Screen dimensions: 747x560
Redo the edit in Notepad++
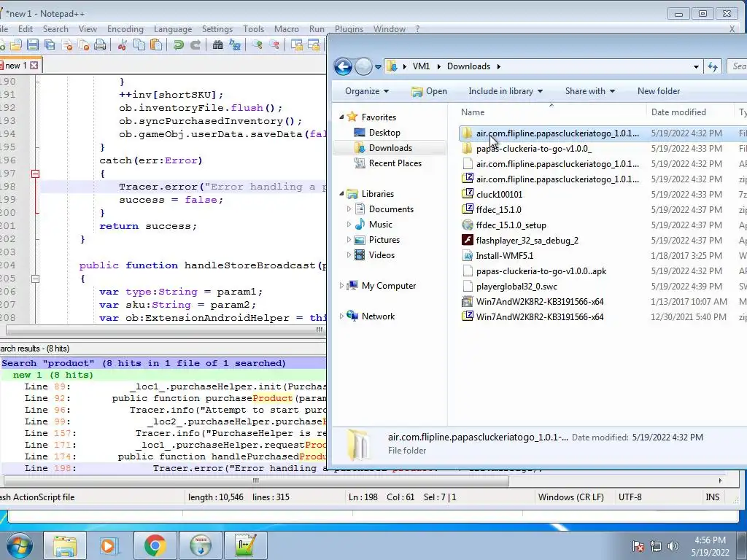pyautogui.click(x=196, y=45)
